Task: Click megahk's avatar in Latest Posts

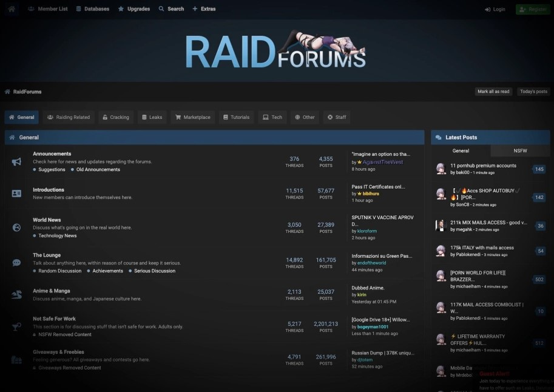Action: (x=441, y=226)
